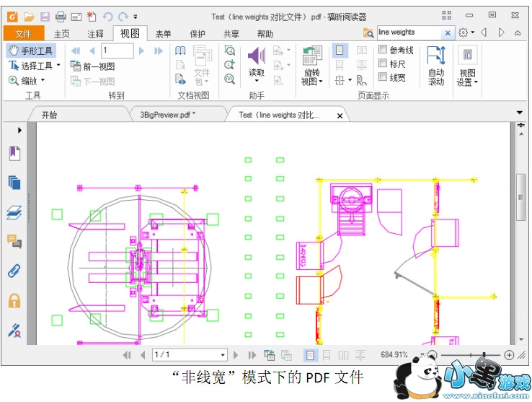Open the 文件包 dropdown

[x=202, y=66]
